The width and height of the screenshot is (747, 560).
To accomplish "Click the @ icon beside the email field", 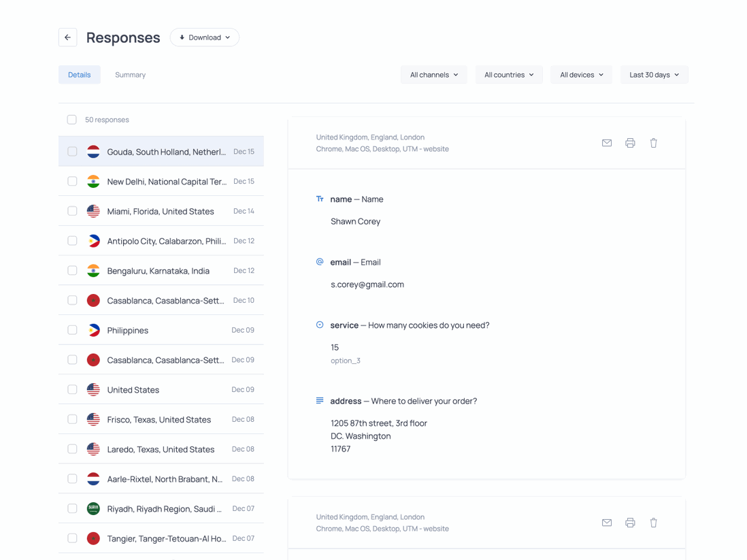I will [x=320, y=262].
